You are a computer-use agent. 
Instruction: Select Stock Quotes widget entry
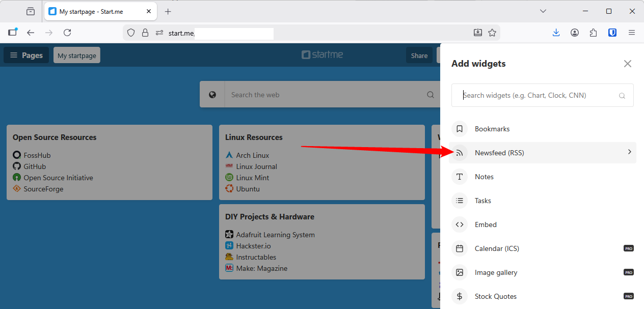pos(543,296)
